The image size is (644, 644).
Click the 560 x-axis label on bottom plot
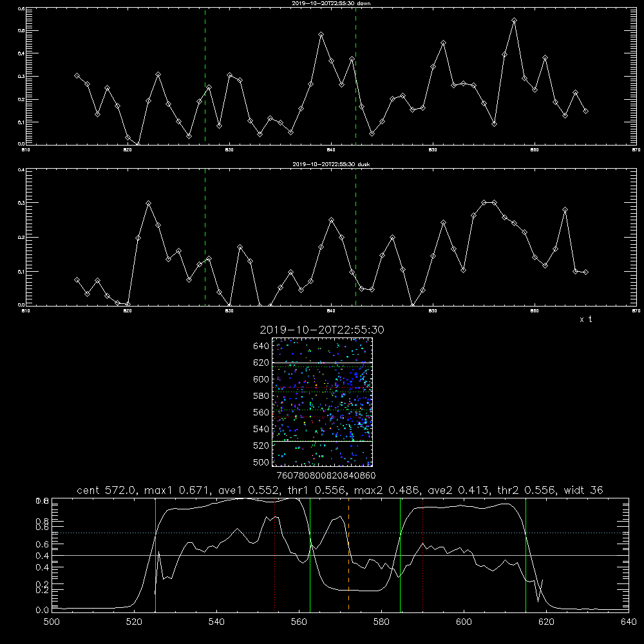299,622
